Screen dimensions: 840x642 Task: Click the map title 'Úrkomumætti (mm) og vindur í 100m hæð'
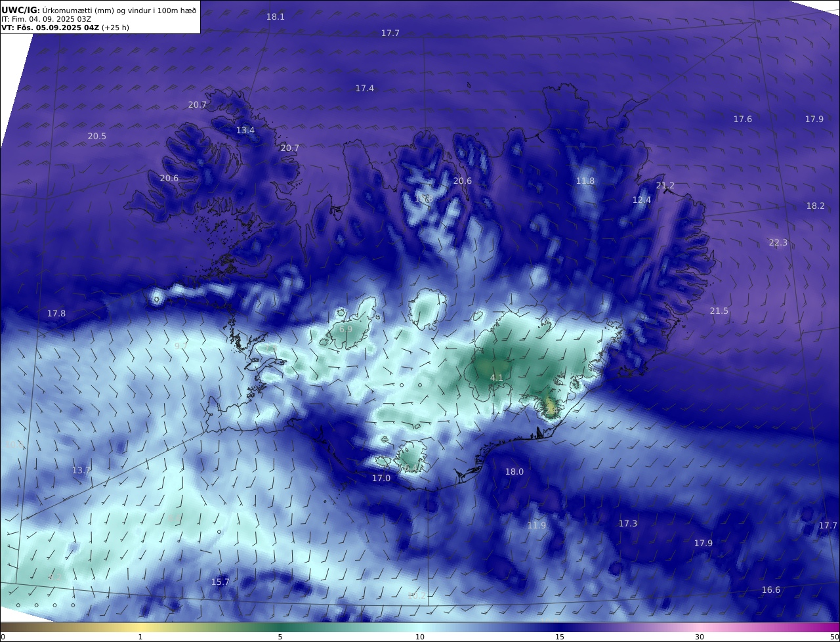click(119, 10)
